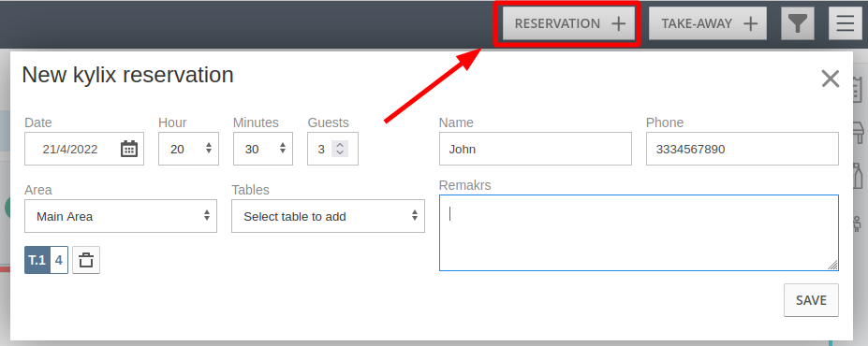868x346 pixels.
Task: Click the Phone number input field
Action: click(743, 149)
